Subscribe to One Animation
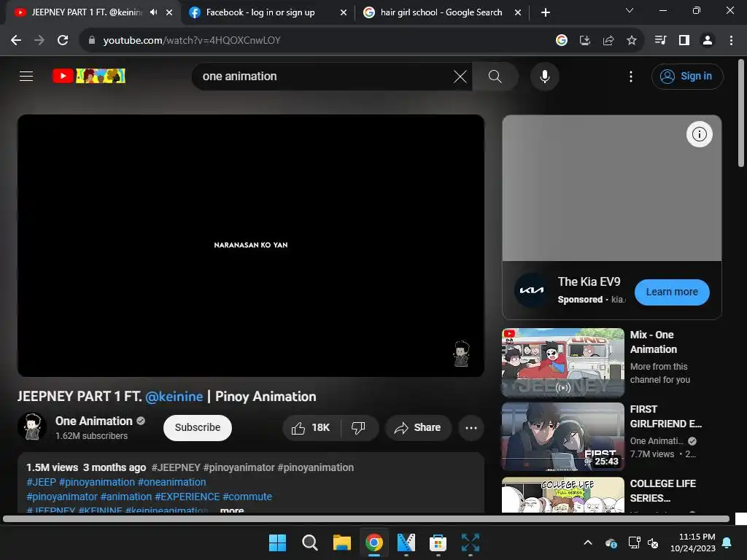The width and height of the screenshot is (747, 560). [x=197, y=427]
